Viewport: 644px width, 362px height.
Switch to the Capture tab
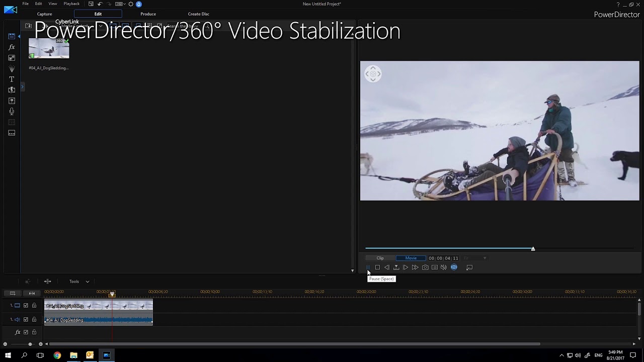(44, 14)
